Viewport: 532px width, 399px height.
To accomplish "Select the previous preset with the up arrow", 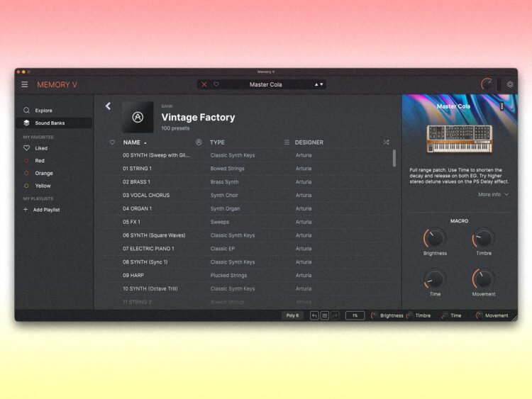I will pyautogui.click(x=316, y=84).
